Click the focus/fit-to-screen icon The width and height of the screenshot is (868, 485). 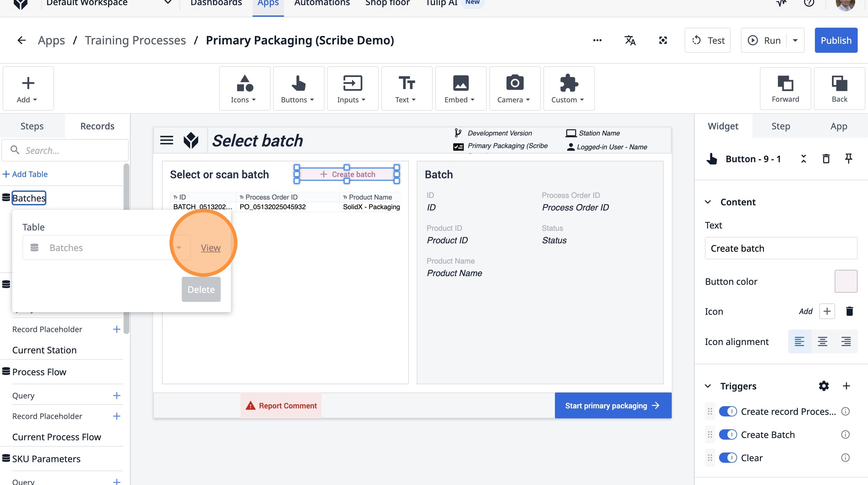[663, 40]
